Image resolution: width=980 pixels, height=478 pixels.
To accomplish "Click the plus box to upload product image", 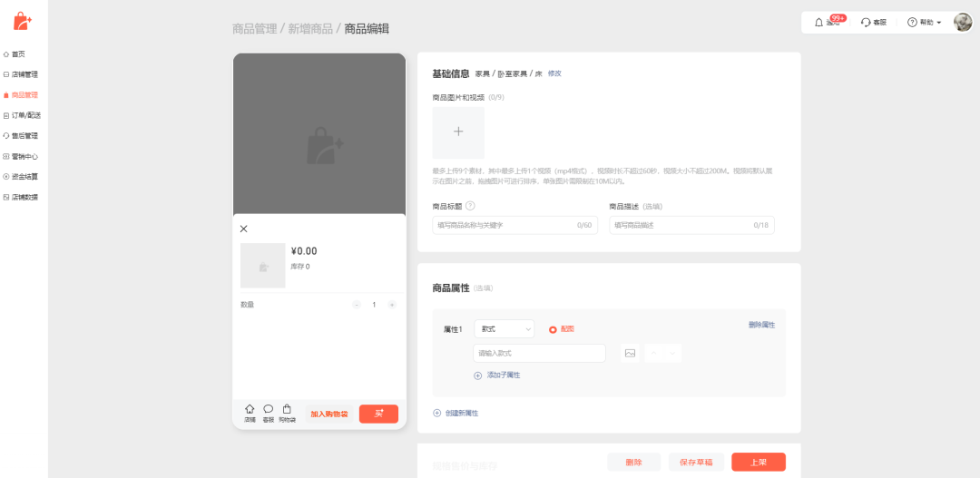I will pyautogui.click(x=458, y=132).
